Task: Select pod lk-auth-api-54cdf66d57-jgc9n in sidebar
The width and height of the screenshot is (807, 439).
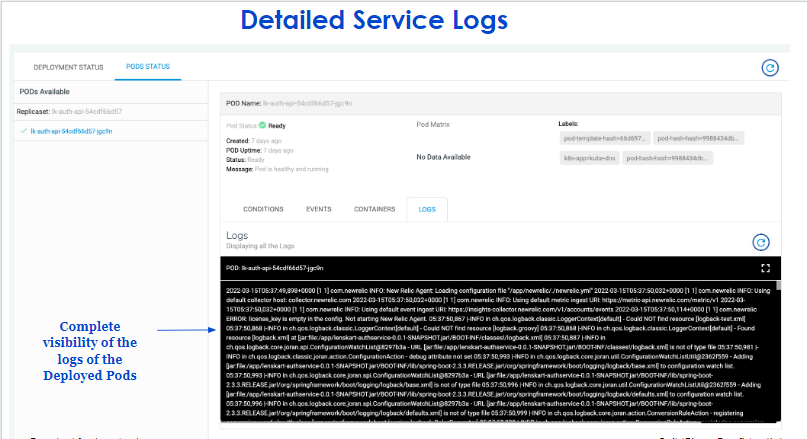Action: tap(71, 131)
